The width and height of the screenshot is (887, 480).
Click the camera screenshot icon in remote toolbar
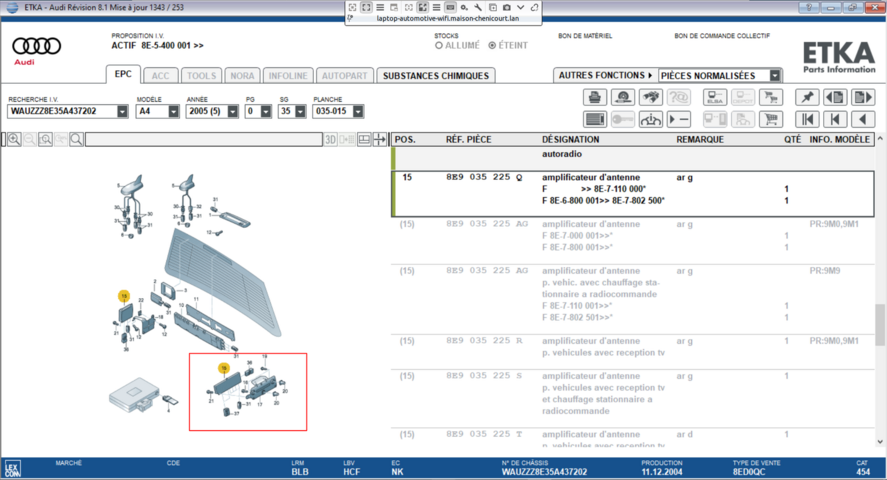pyautogui.click(x=506, y=7)
